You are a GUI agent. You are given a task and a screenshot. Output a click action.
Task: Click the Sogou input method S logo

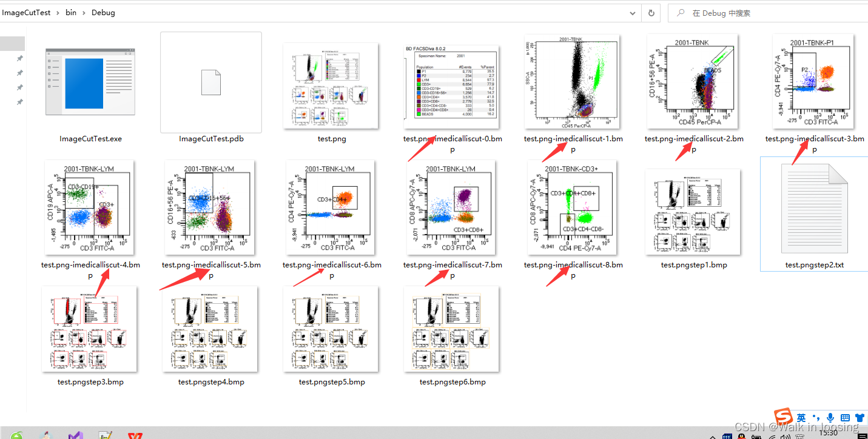pyautogui.click(x=783, y=417)
